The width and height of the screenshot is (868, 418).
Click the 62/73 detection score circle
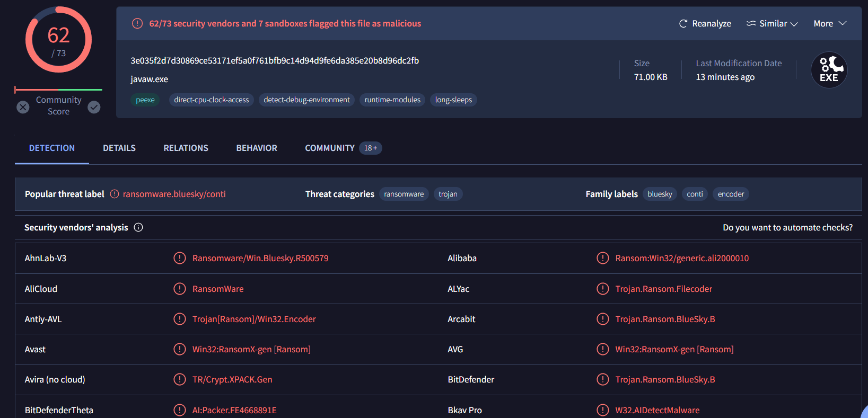(58, 40)
